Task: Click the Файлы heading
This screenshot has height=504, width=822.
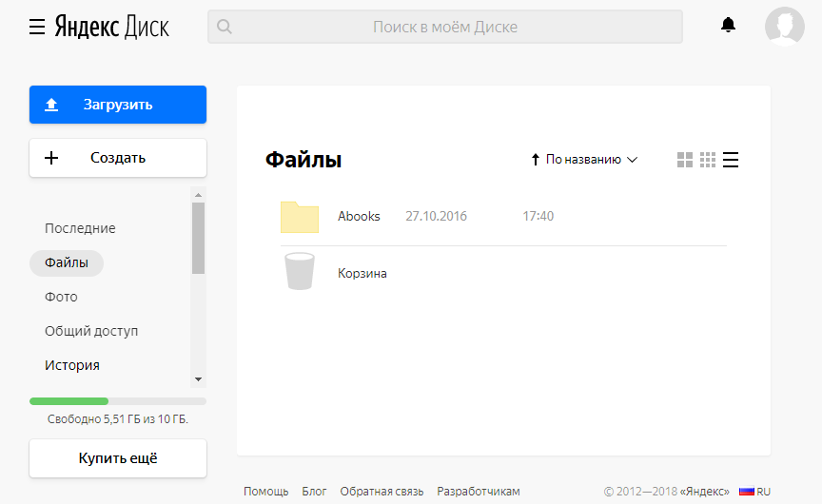Action: pos(303,160)
